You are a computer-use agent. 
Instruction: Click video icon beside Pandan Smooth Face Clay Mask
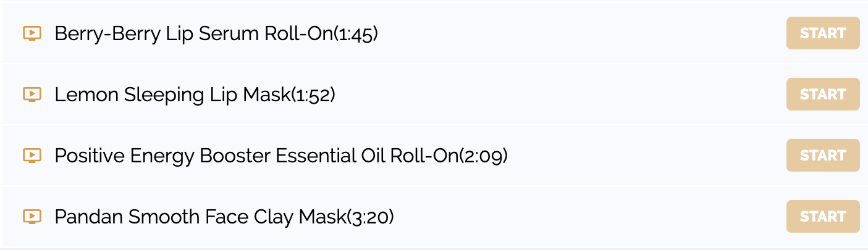tap(32, 217)
